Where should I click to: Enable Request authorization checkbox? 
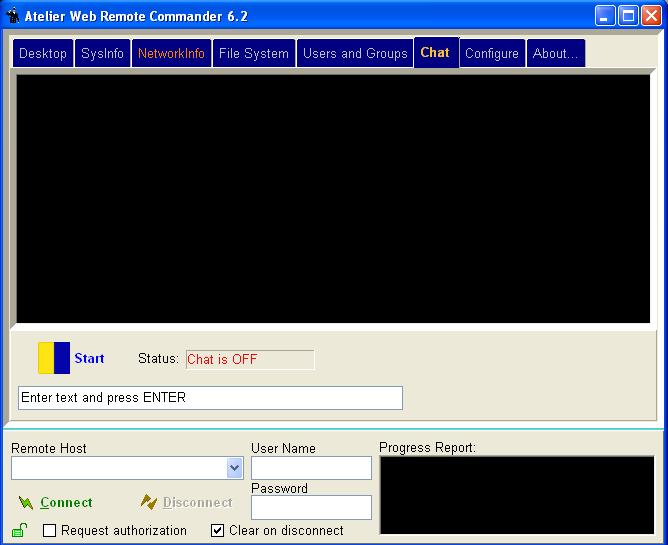[x=49, y=531]
